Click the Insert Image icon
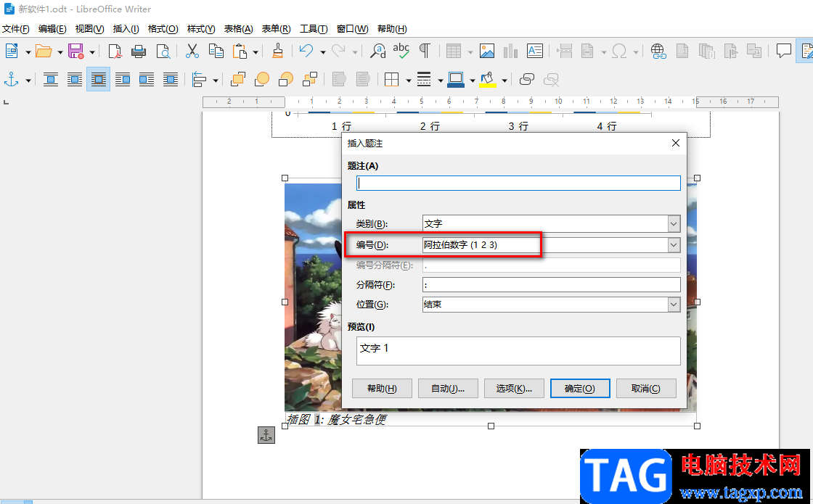Screen dimensions: 813x504 pyautogui.click(x=487, y=51)
